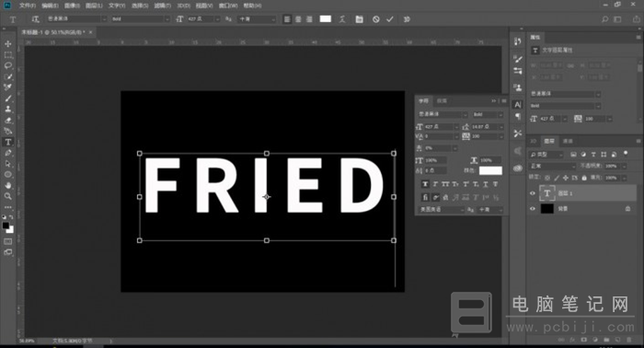Select the Pen tool
644x348 pixels.
pyautogui.click(x=7, y=153)
